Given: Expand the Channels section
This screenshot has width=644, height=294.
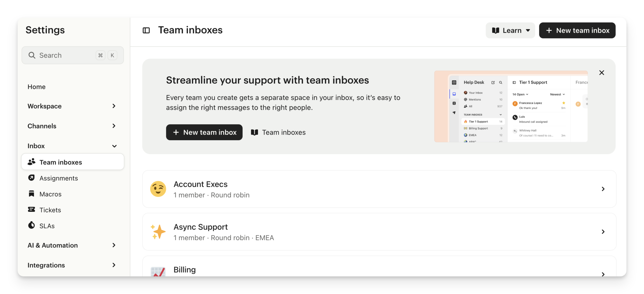Looking at the screenshot, I should 73,126.
